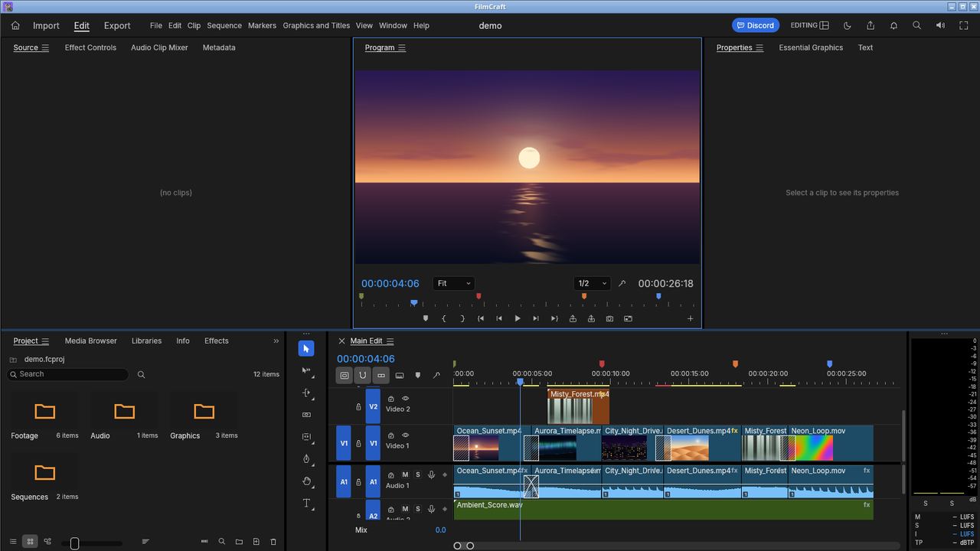The width and height of the screenshot is (980, 551).
Task: Open the Properties panel menu
Action: [x=759, y=47]
